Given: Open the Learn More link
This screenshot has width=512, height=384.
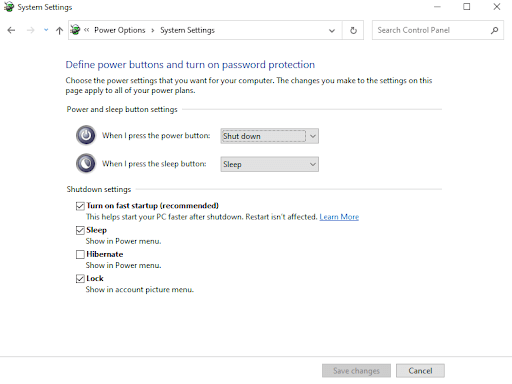Looking at the screenshot, I should tap(339, 217).
